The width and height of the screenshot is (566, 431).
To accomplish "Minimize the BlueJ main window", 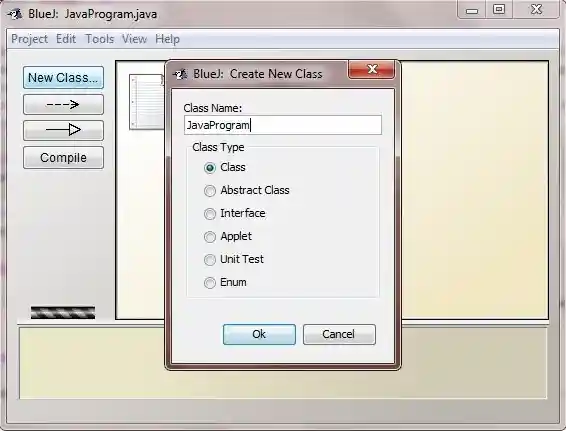I will pyautogui.click(x=472, y=10).
